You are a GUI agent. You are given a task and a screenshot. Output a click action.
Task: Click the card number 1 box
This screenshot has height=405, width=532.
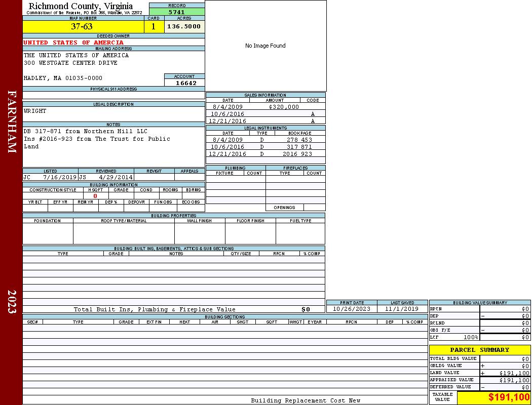(x=154, y=27)
